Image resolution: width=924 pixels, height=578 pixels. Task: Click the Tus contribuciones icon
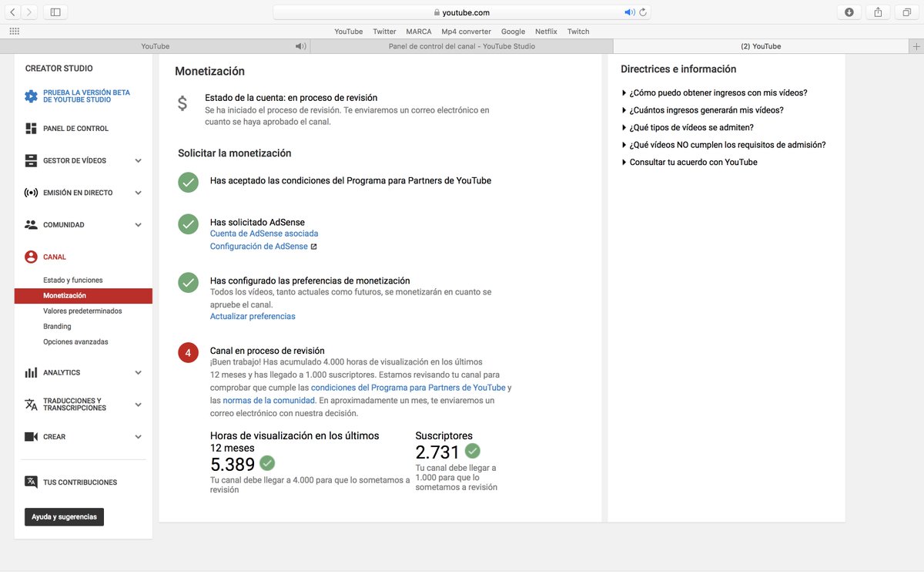point(31,482)
